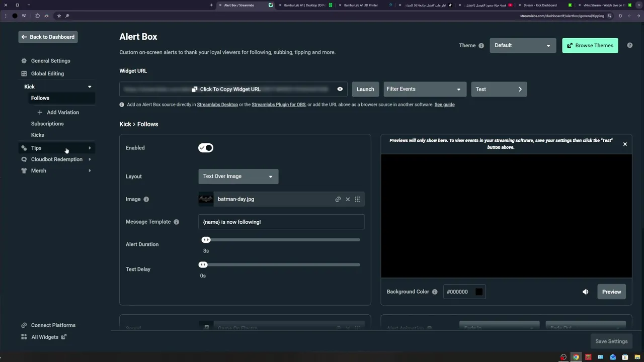The height and width of the screenshot is (362, 644).
Task: Click the Image field info icon
Action: pos(146,199)
